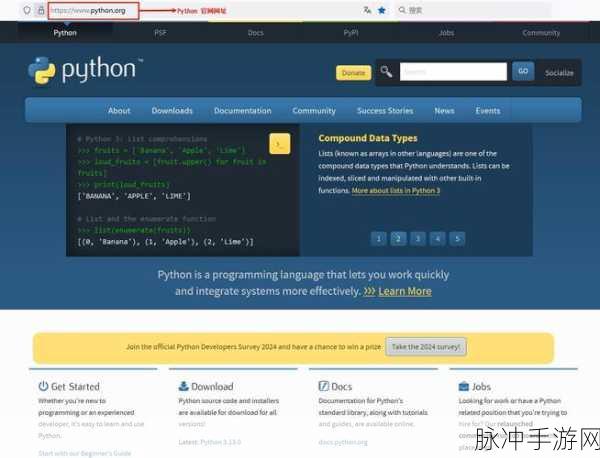Click Take the 2024 survey button
600x458 pixels.
point(426,347)
